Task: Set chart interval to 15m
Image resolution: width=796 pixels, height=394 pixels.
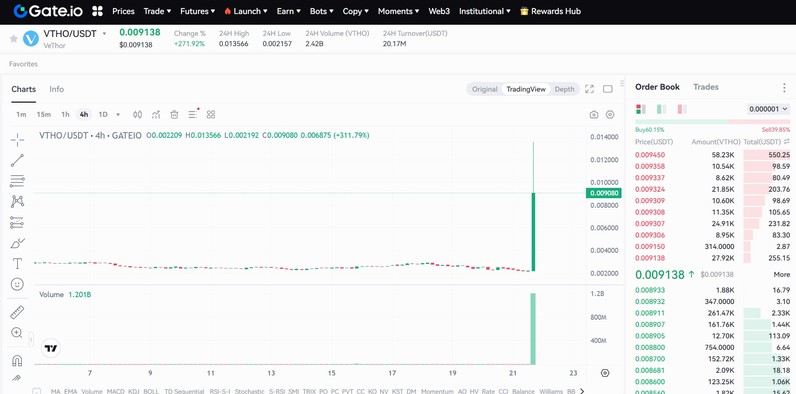Action: click(44, 114)
